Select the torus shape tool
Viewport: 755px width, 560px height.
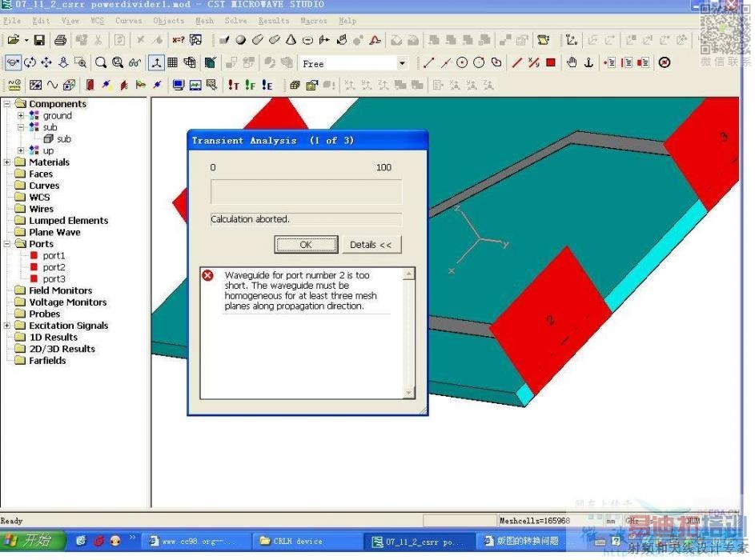pos(307,40)
